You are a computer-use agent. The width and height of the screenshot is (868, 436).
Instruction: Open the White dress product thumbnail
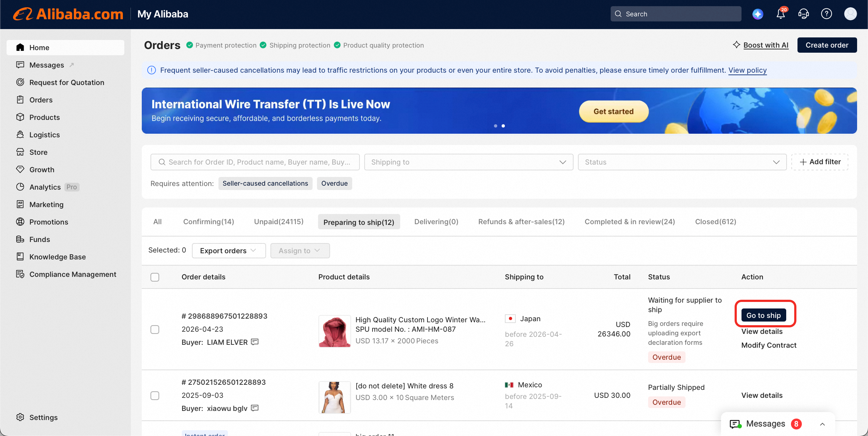(x=335, y=397)
